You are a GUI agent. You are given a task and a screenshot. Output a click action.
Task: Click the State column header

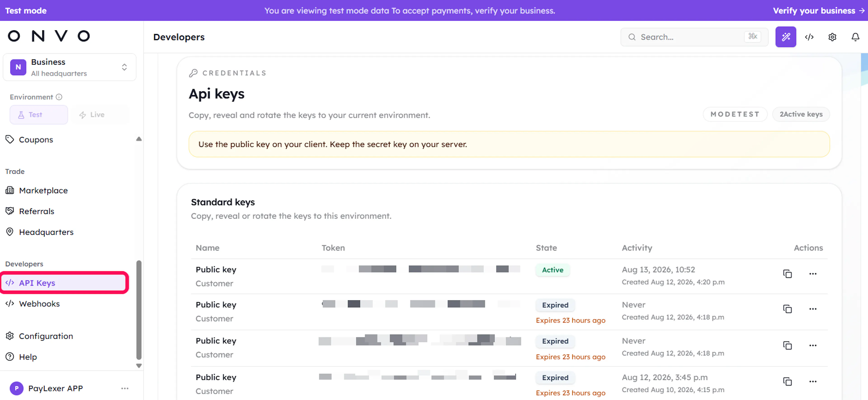pyautogui.click(x=547, y=248)
